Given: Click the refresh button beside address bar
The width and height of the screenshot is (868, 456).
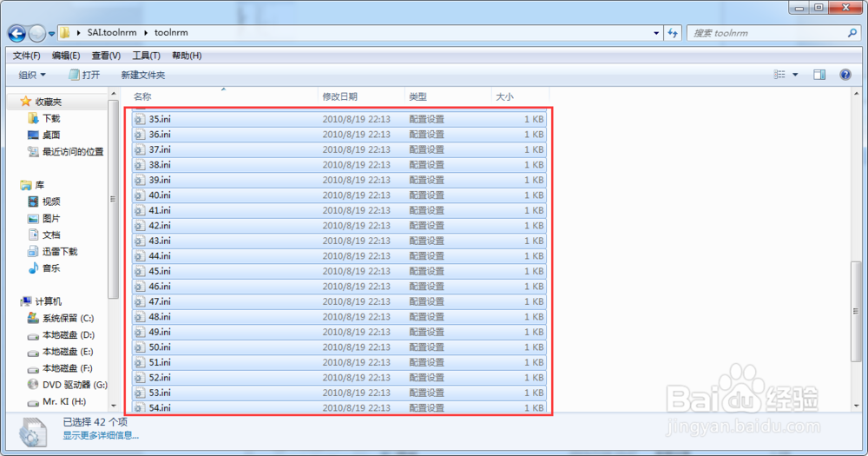Looking at the screenshot, I should [x=673, y=33].
